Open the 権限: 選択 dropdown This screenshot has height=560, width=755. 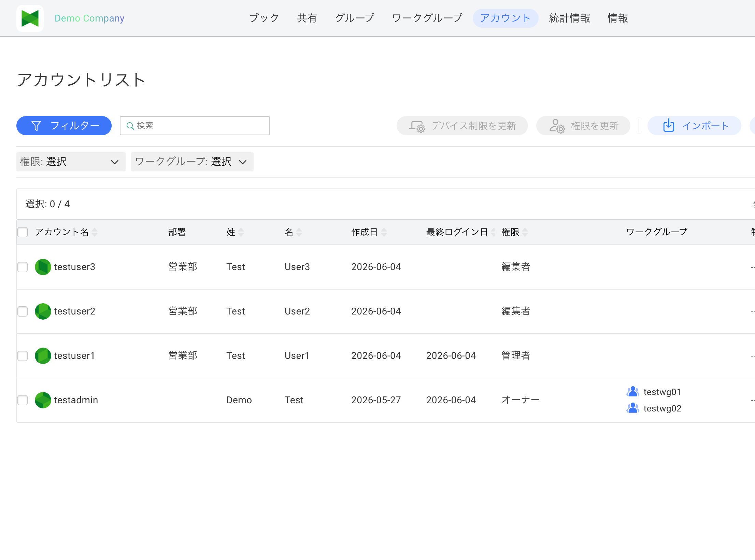(x=71, y=162)
